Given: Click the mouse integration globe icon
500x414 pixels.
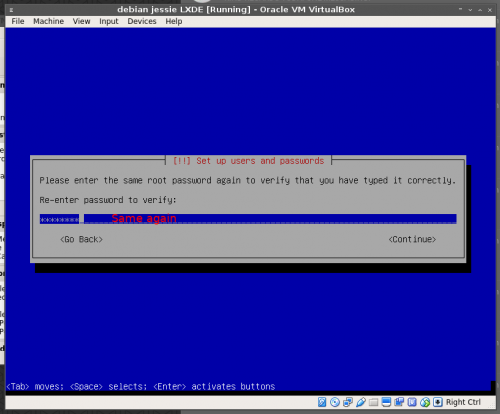Looking at the screenshot, I should (425, 402).
